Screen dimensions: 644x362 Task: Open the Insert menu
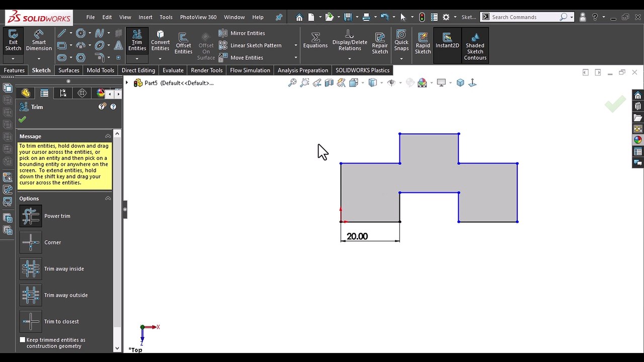coord(145,17)
